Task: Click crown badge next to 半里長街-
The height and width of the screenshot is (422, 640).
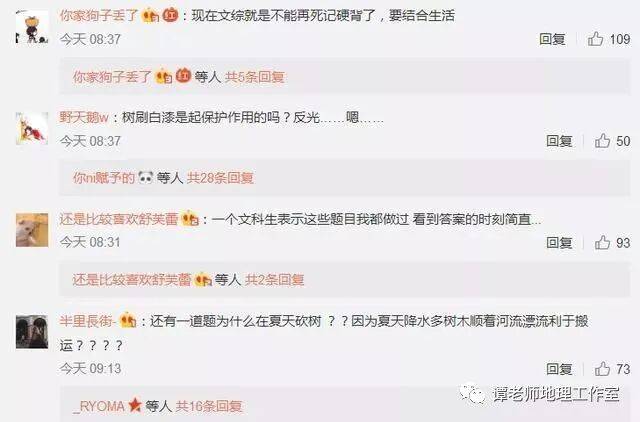Action: [128, 321]
